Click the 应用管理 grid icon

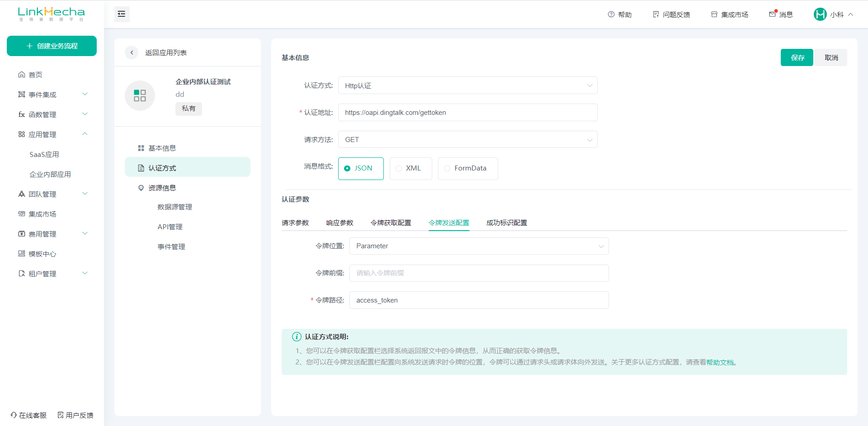(22, 134)
